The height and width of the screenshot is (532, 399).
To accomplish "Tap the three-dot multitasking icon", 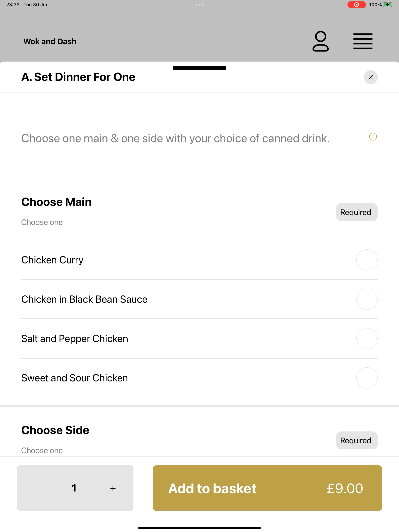I will pyautogui.click(x=199, y=4).
